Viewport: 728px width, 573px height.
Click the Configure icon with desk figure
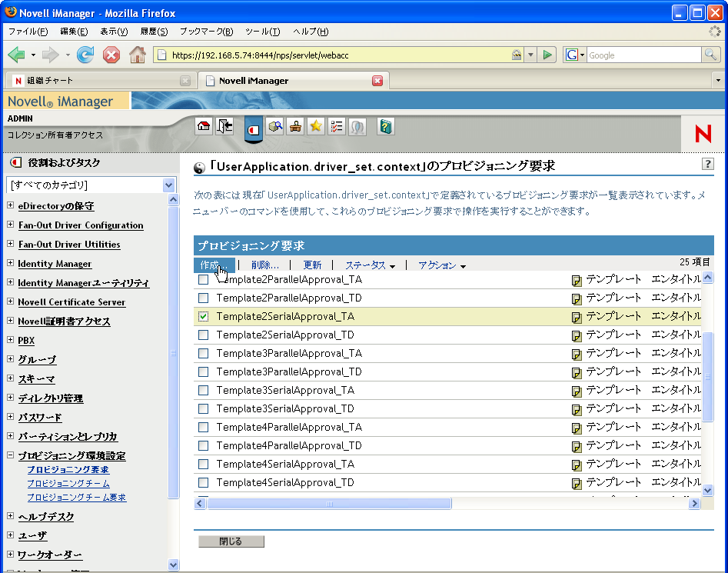point(296,126)
